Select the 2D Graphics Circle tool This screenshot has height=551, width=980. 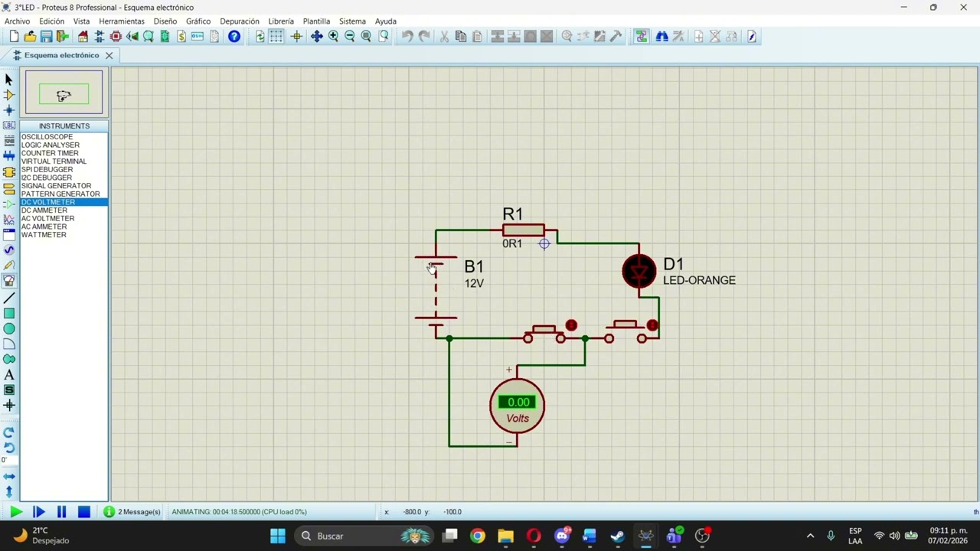(9, 328)
